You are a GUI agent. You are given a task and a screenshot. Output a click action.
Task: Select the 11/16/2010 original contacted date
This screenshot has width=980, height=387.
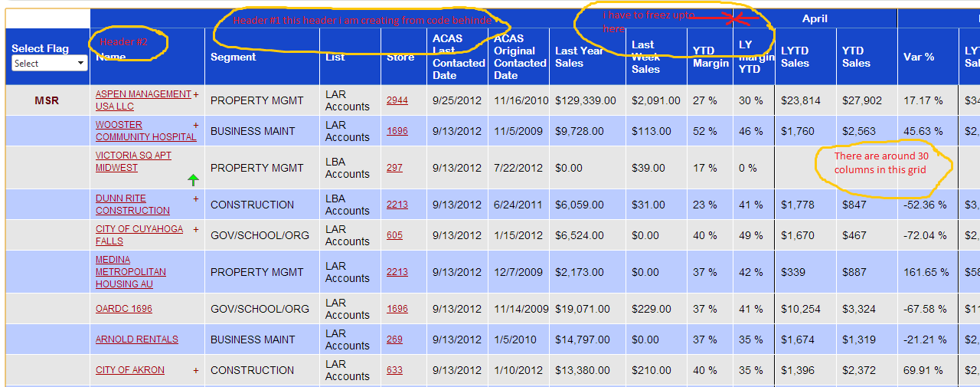(521, 100)
